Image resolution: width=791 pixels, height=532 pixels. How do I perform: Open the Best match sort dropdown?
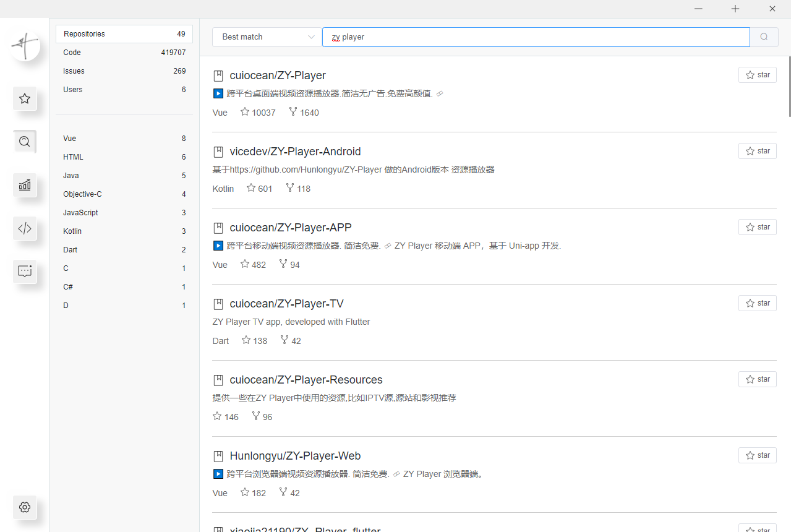point(267,37)
